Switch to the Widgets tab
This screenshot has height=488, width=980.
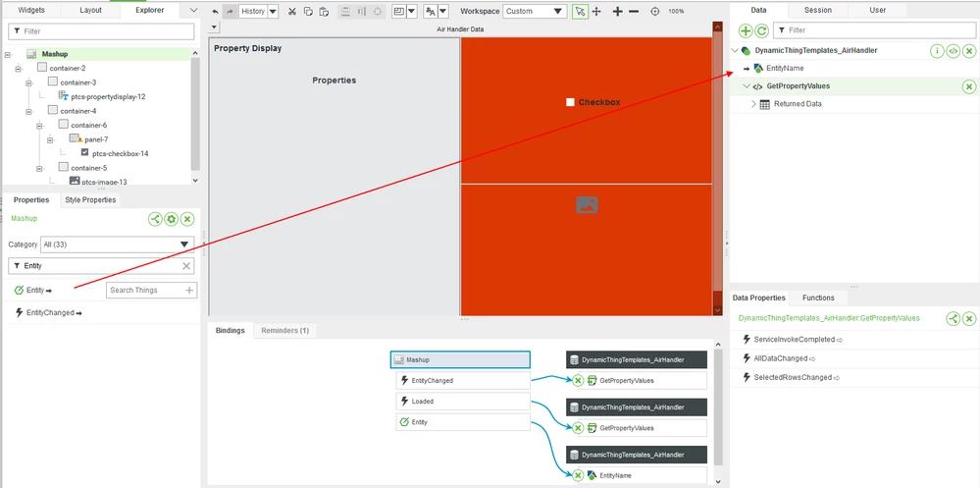(x=31, y=10)
